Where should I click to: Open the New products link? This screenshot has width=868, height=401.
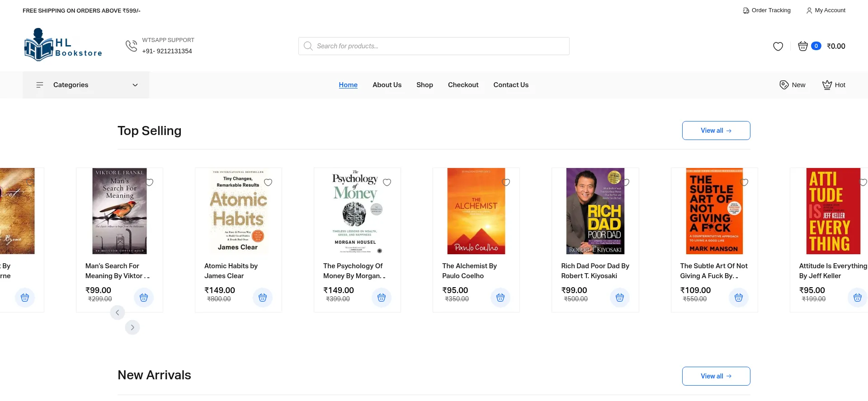pyautogui.click(x=793, y=85)
